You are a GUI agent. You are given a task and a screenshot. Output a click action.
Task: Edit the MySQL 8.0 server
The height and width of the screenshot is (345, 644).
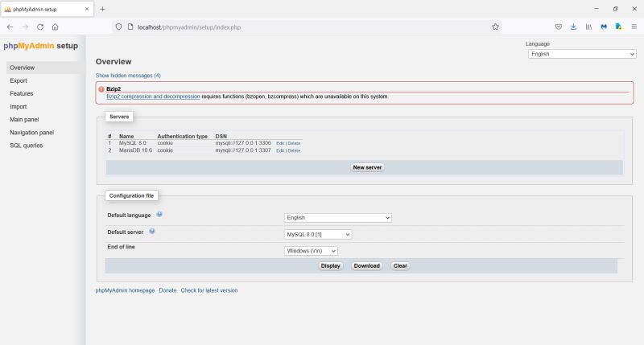click(x=280, y=143)
